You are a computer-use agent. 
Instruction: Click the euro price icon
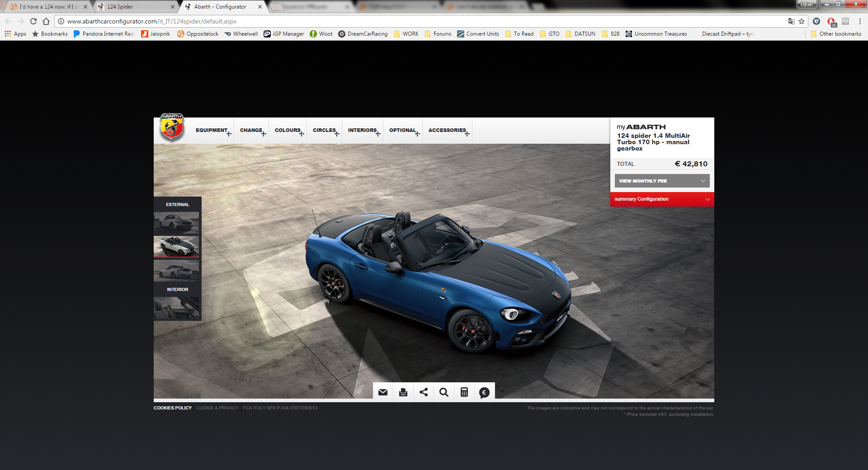click(484, 392)
